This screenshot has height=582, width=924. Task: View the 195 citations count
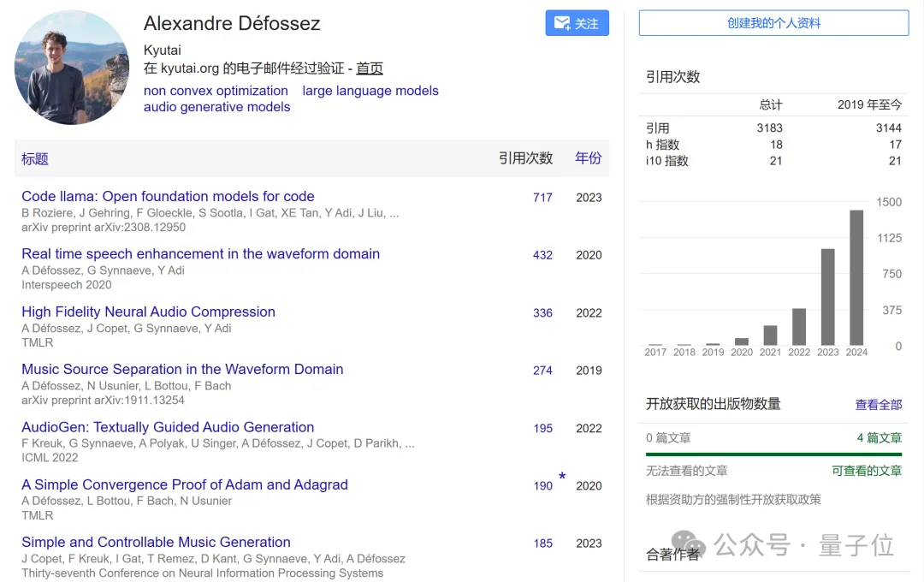[x=542, y=429]
